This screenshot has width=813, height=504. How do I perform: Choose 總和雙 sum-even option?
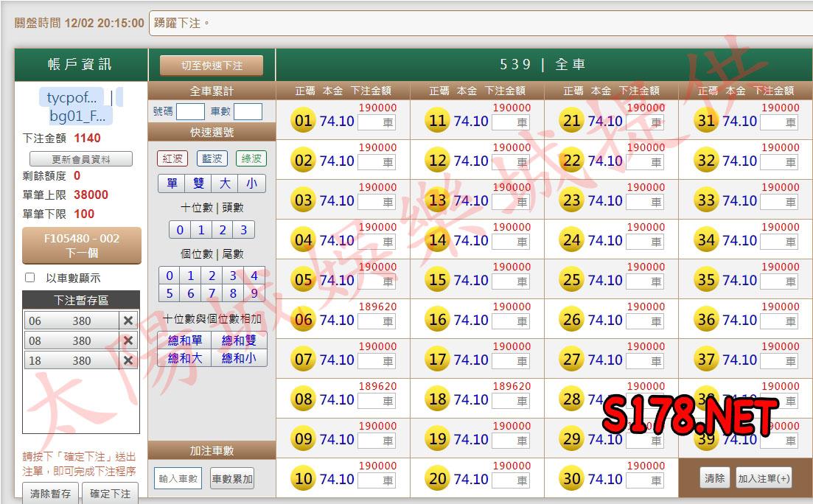239,340
